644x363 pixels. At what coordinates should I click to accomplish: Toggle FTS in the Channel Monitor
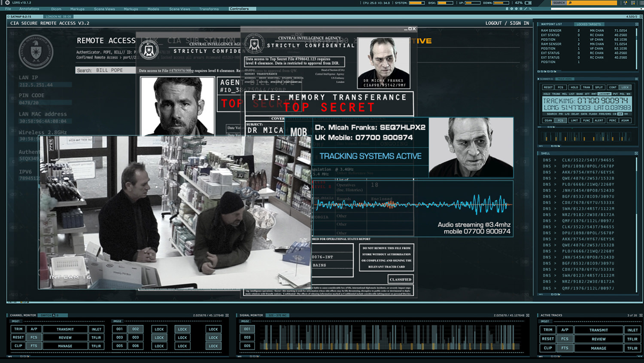pos(34,346)
